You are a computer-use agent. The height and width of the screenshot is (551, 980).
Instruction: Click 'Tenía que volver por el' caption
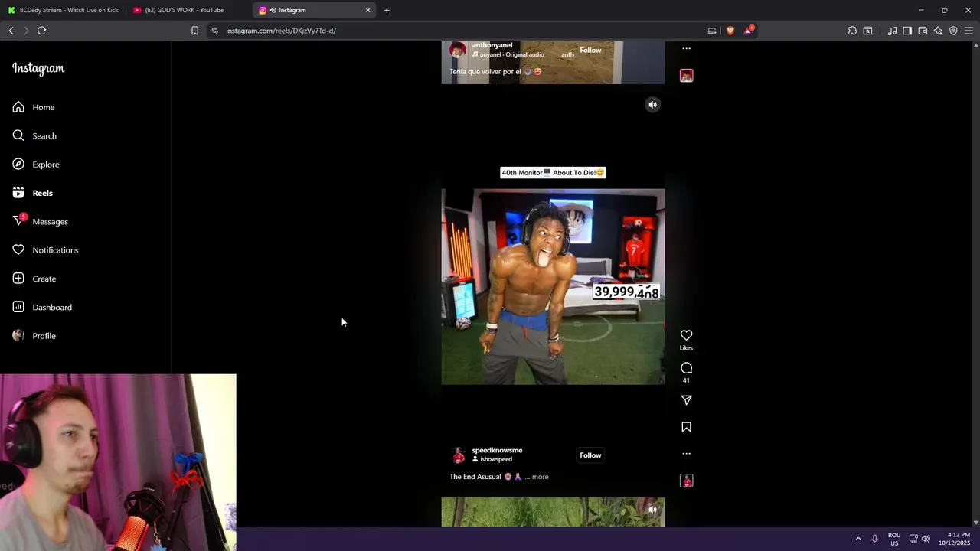click(x=485, y=72)
